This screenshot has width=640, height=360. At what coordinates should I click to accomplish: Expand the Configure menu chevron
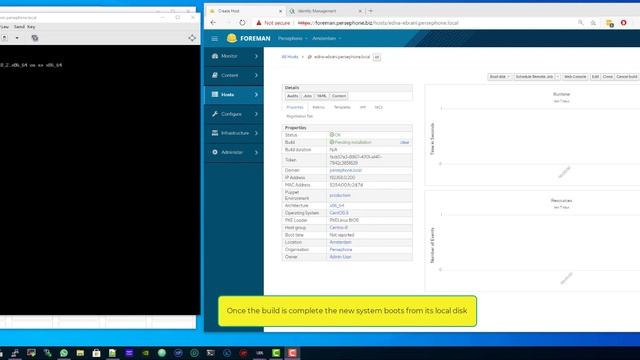pos(256,114)
